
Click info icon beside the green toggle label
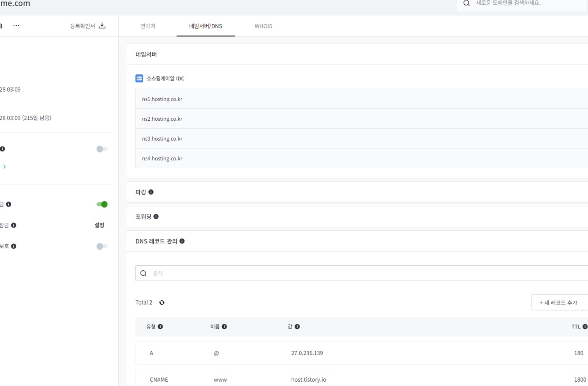point(9,204)
